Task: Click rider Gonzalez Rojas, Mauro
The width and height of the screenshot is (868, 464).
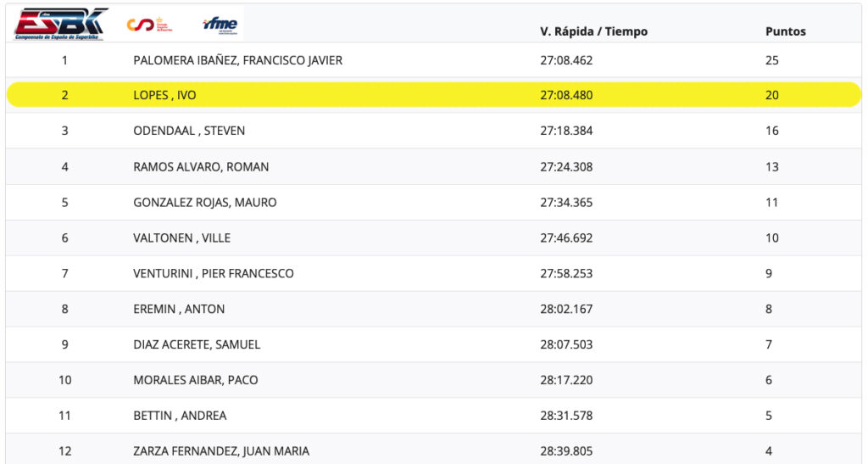Action: point(205,203)
